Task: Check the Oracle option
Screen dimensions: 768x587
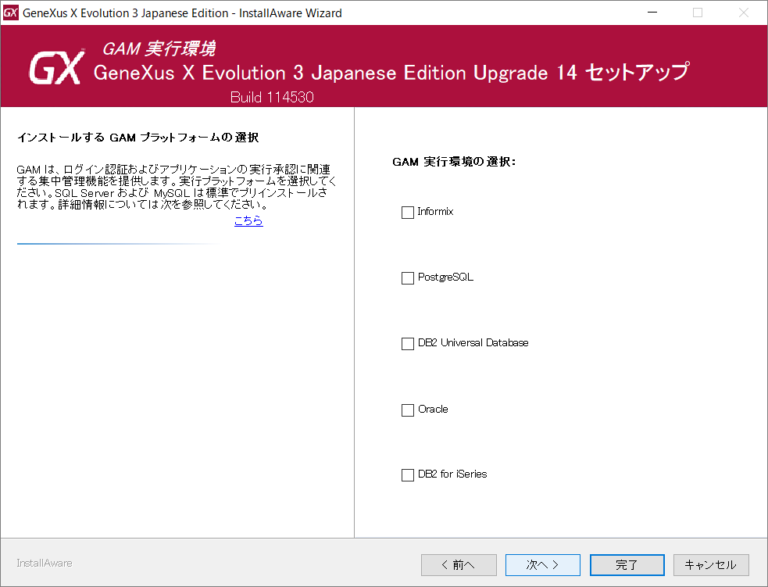Action: pos(407,410)
